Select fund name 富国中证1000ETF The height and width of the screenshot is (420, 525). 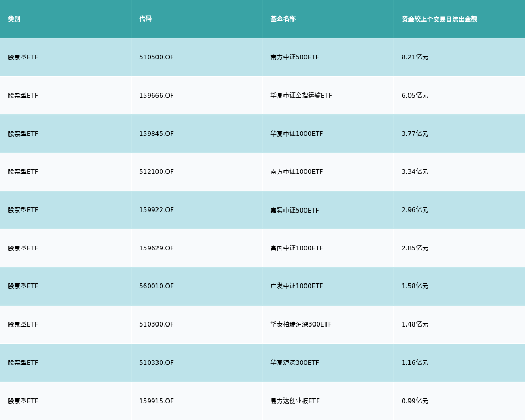[x=297, y=248]
